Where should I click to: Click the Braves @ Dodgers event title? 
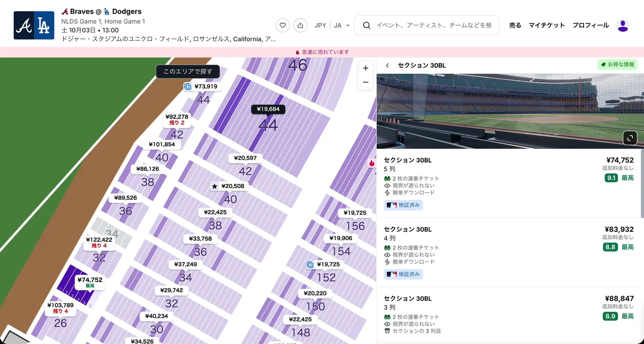101,12
